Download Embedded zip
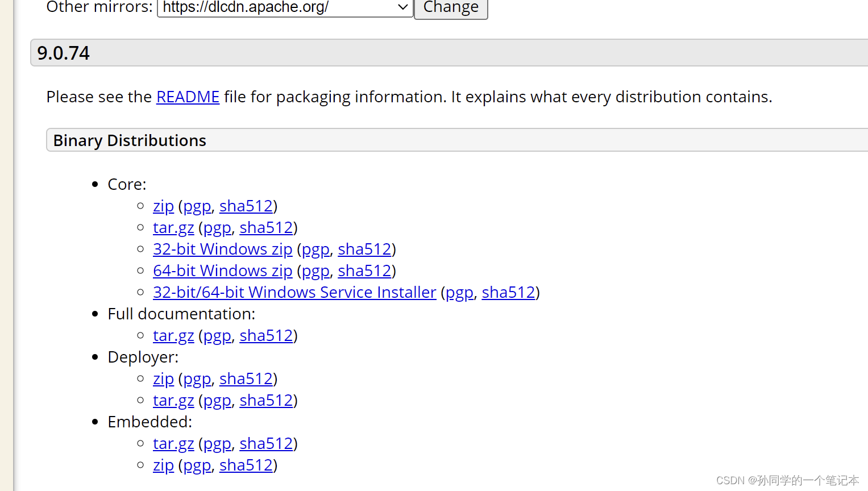 pyautogui.click(x=163, y=465)
